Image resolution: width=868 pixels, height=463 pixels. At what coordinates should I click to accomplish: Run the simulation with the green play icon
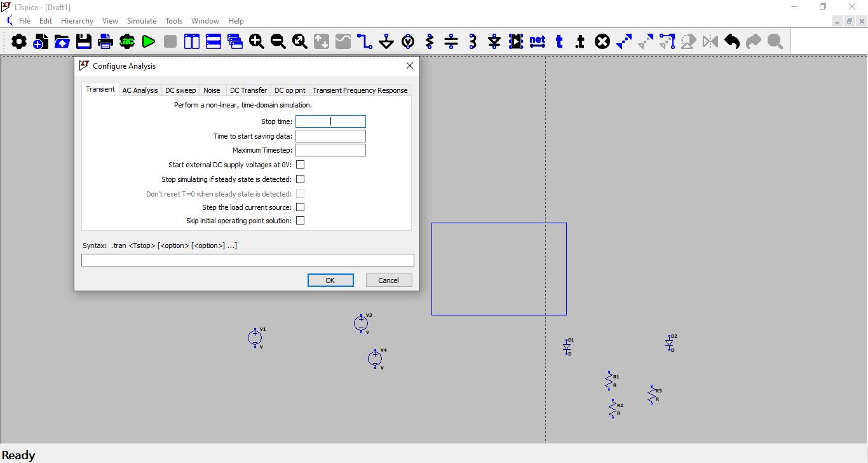click(149, 42)
